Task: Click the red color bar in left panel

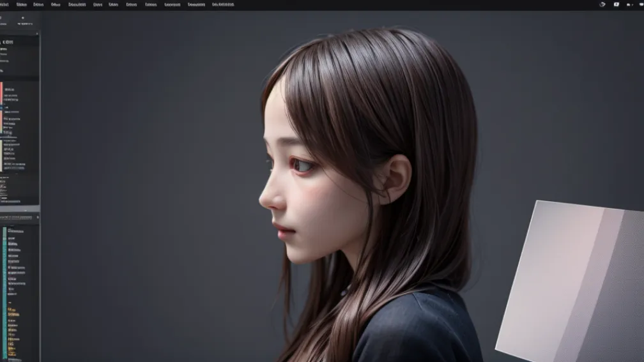Action: tap(1, 93)
